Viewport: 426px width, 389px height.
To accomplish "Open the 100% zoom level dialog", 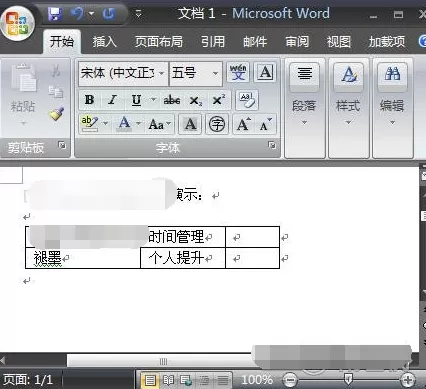I will pos(257,380).
